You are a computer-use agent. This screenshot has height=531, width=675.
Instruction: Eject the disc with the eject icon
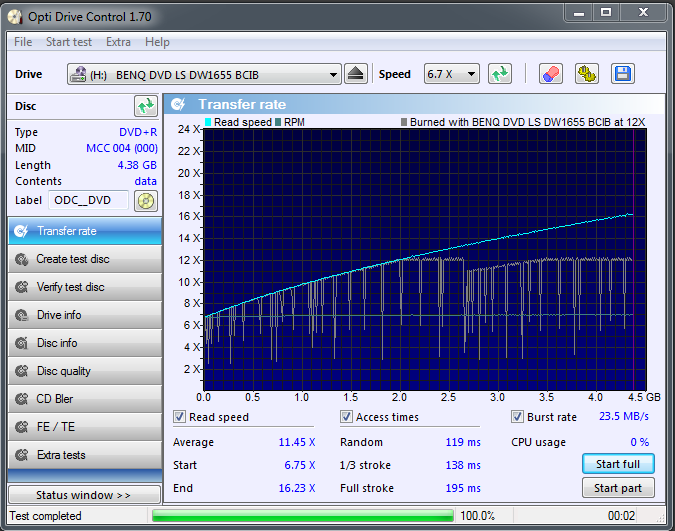[x=356, y=74]
